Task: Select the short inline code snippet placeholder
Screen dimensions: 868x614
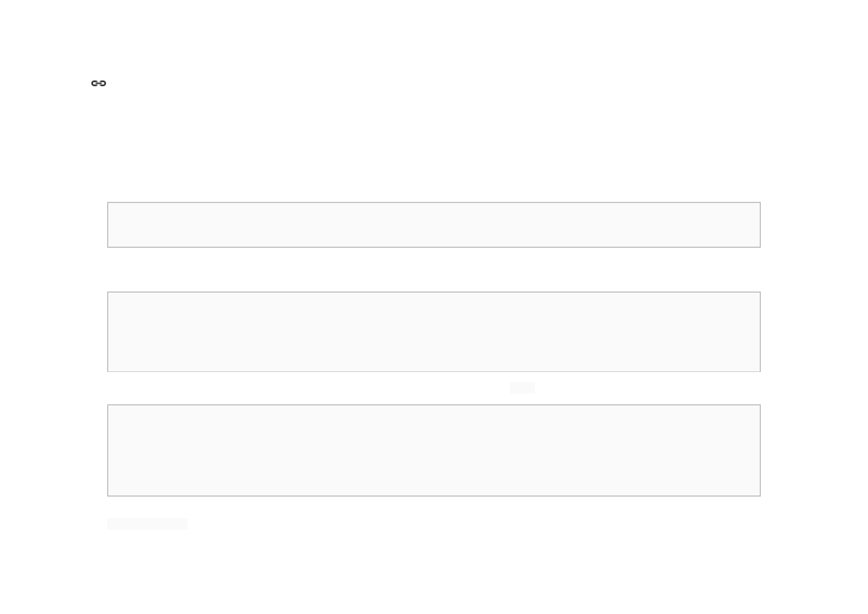Action: point(523,388)
